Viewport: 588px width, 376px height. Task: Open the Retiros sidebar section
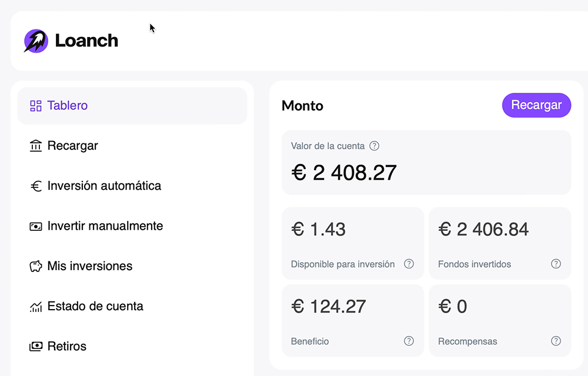coord(67,346)
